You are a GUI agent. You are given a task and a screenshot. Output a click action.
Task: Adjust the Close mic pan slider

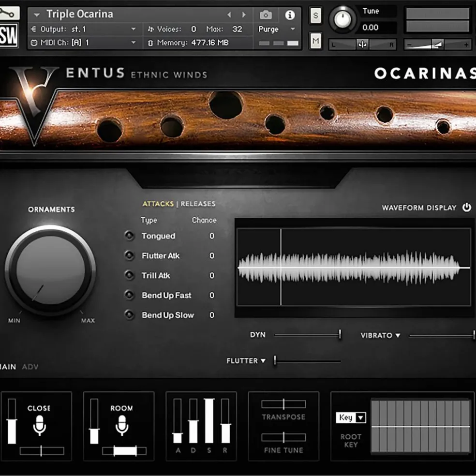[x=42, y=451]
